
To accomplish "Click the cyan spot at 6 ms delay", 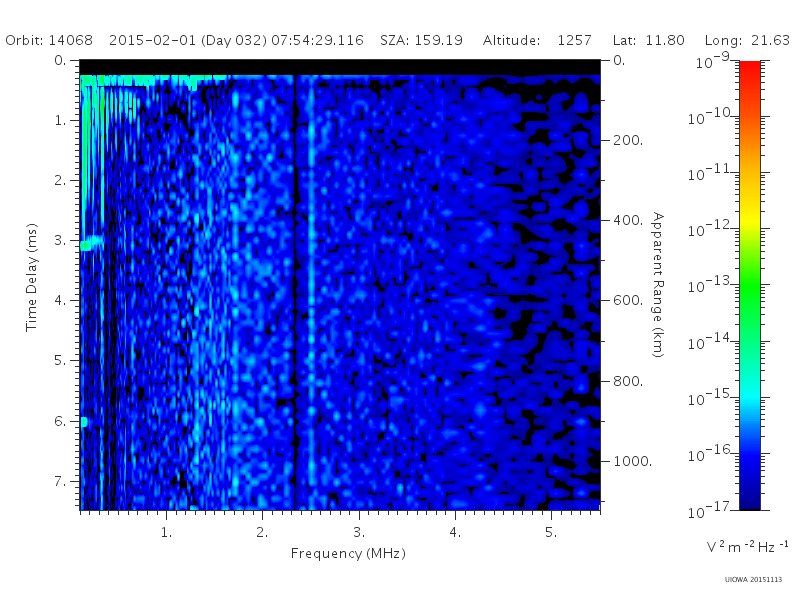I will pyautogui.click(x=84, y=422).
